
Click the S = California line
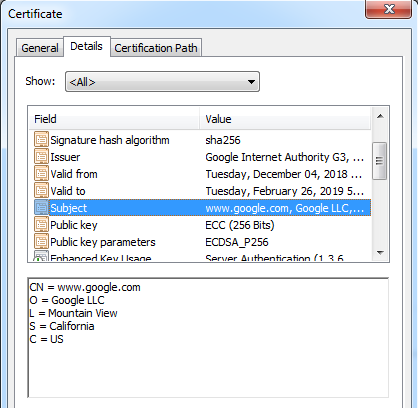[62, 326]
